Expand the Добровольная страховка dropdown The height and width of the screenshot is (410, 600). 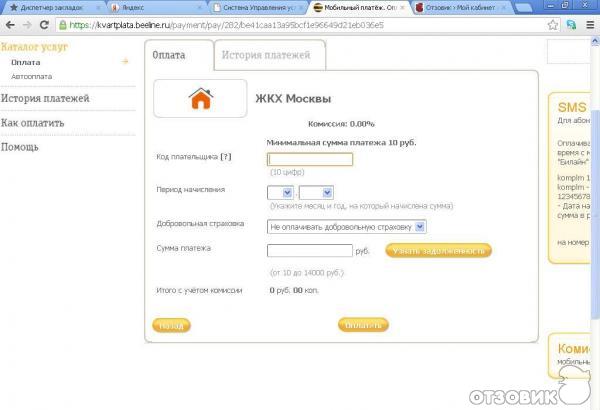pyautogui.click(x=346, y=227)
